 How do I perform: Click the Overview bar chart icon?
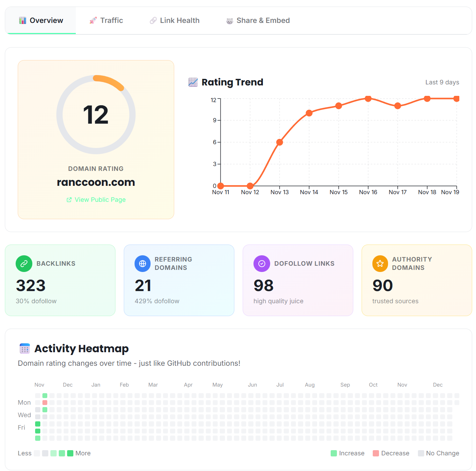pos(23,20)
